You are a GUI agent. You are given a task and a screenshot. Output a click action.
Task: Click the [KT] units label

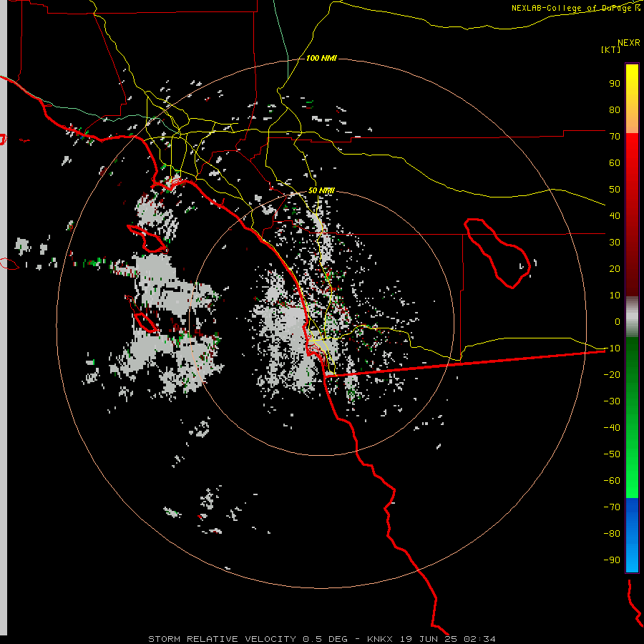[611, 49]
